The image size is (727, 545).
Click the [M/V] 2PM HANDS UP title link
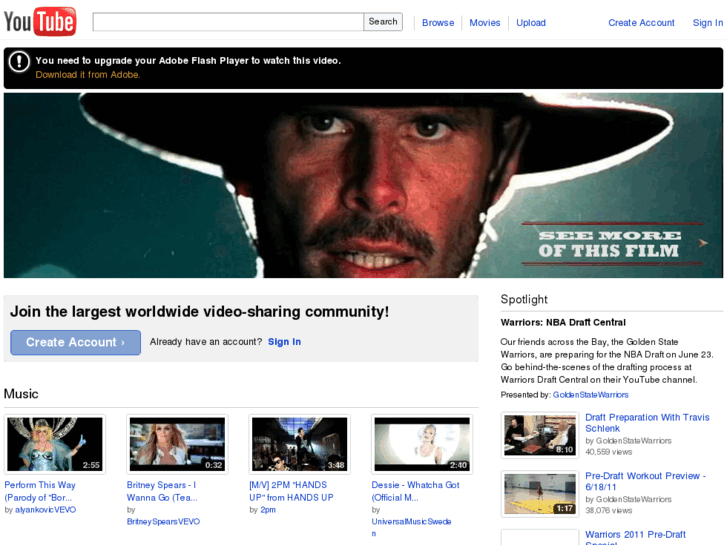291,491
